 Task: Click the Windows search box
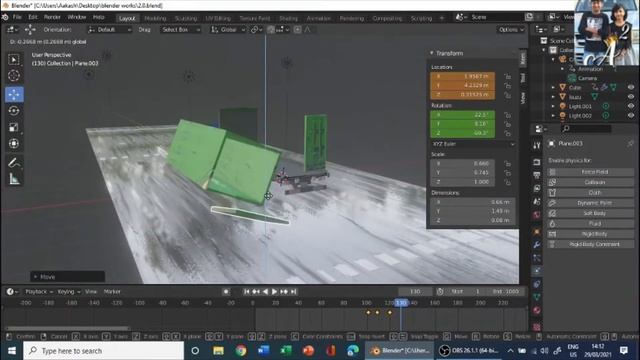coord(104,351)
